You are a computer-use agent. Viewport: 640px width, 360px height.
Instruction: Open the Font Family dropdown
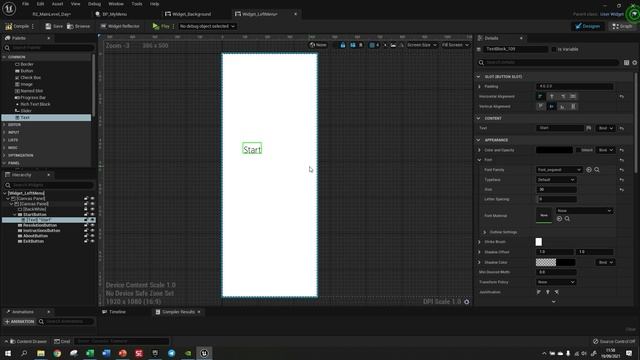pyautogui.click(x=559, y=170)
